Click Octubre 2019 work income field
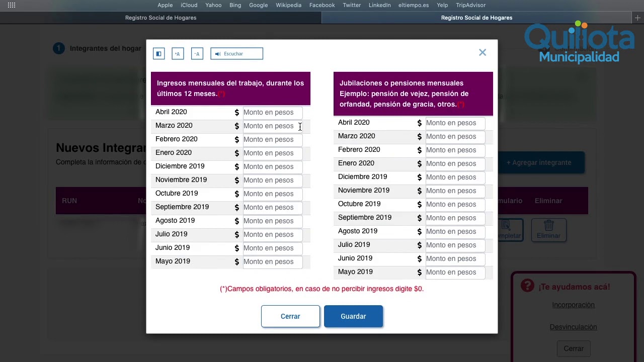 tap(272, 194)
